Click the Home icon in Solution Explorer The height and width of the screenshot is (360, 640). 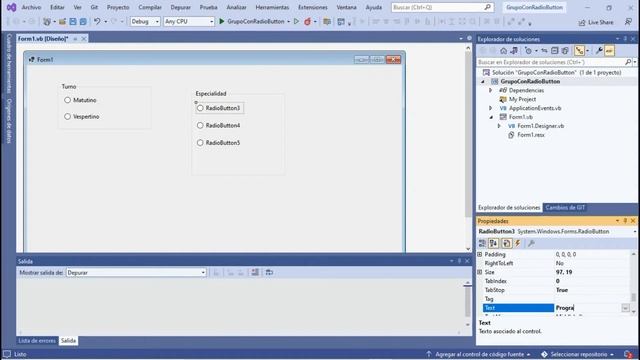(x=503, y=51)
